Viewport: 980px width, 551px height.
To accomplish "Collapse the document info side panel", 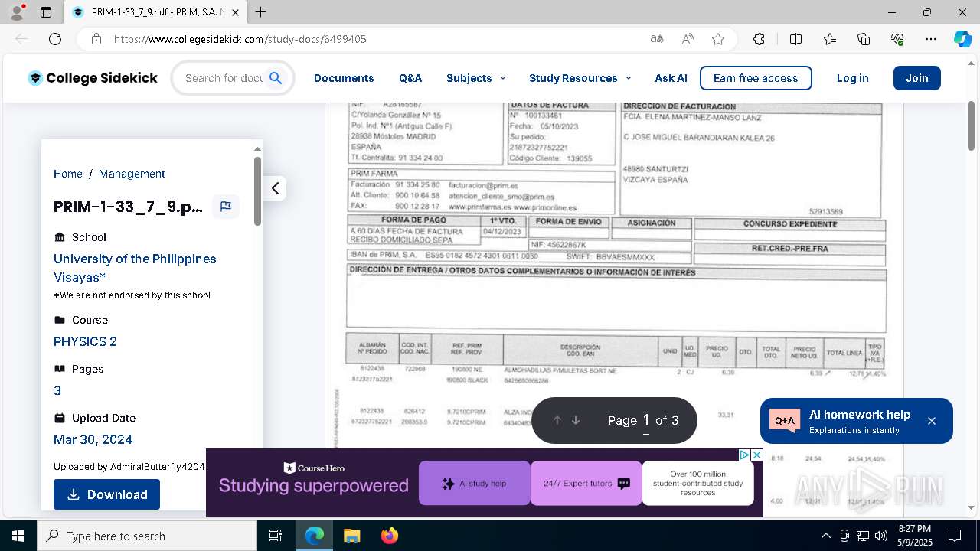I will click(276, 188).
